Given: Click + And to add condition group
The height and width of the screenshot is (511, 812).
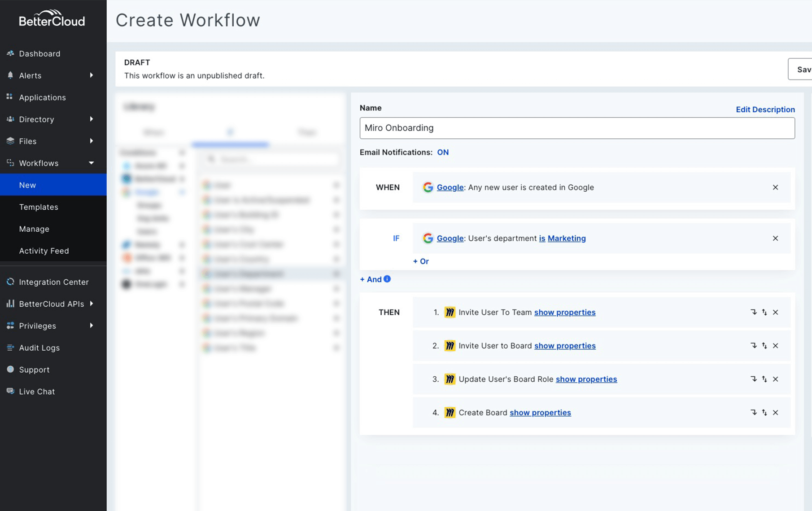Looking at the screenshot, I should point(371,279).
